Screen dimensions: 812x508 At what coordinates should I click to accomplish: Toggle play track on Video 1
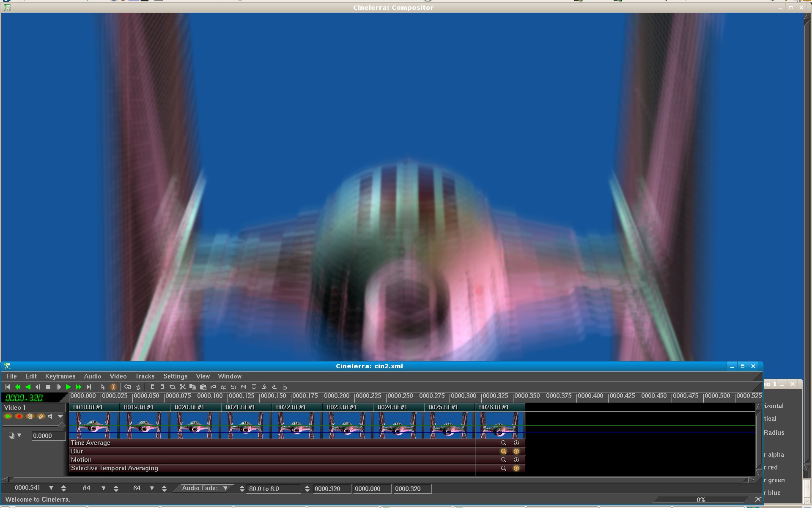click(8, 417)
